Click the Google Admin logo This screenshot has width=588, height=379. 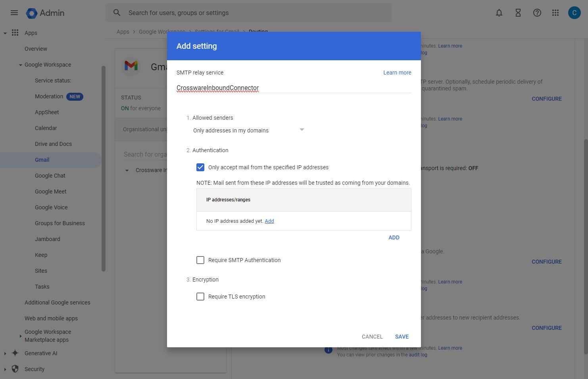coord(45,13)
